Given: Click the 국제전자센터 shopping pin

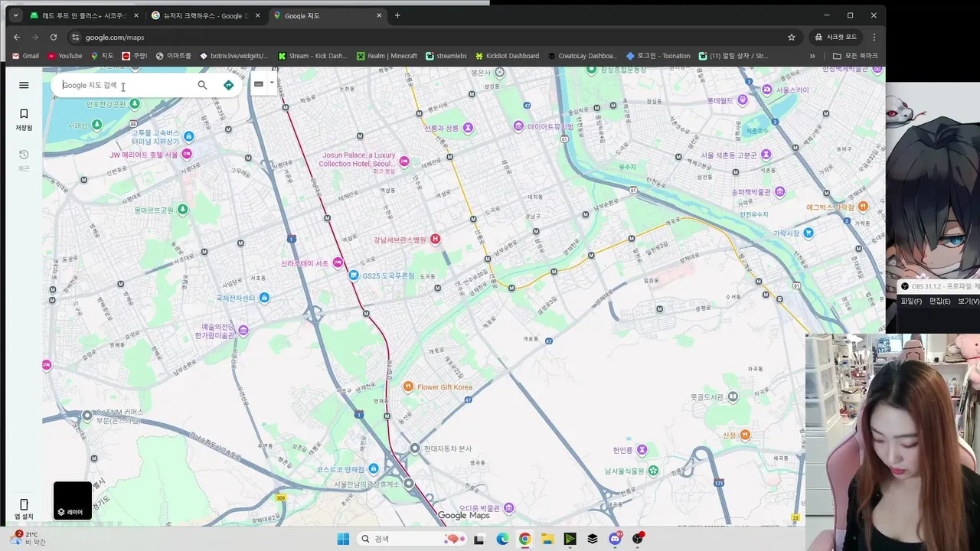Looking at the screenshot, I should click(x=264, y=298).
